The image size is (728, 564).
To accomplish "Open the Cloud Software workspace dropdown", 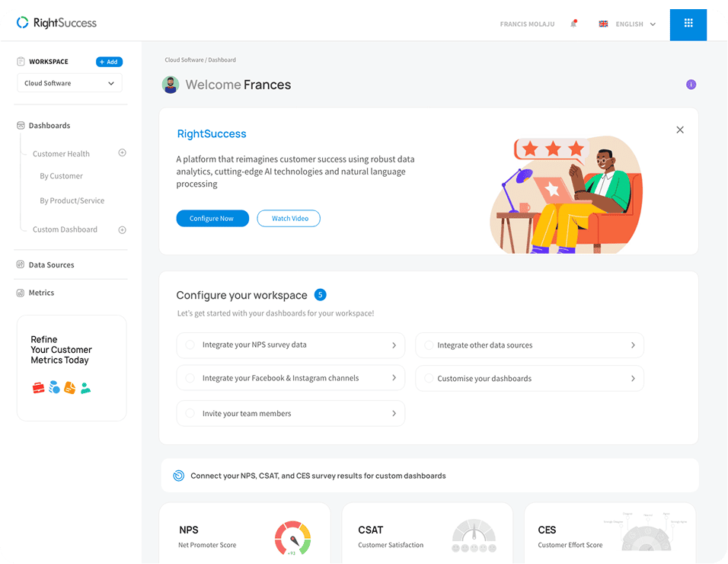I will (x=69, y=83).
